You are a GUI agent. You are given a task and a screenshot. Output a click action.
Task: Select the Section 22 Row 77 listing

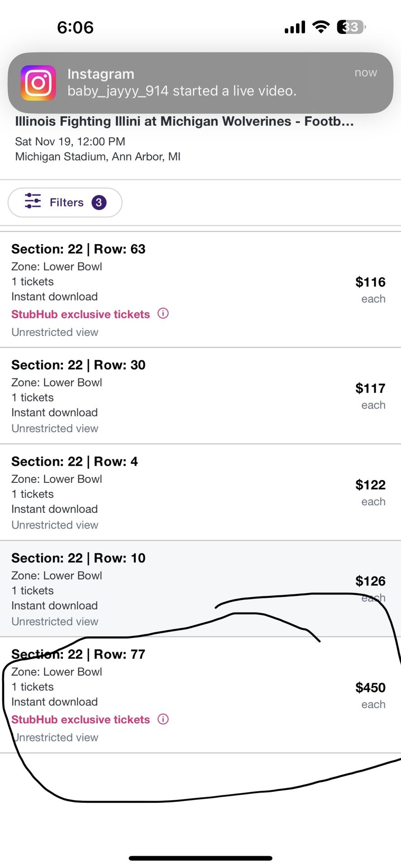[x=200, y=695]
